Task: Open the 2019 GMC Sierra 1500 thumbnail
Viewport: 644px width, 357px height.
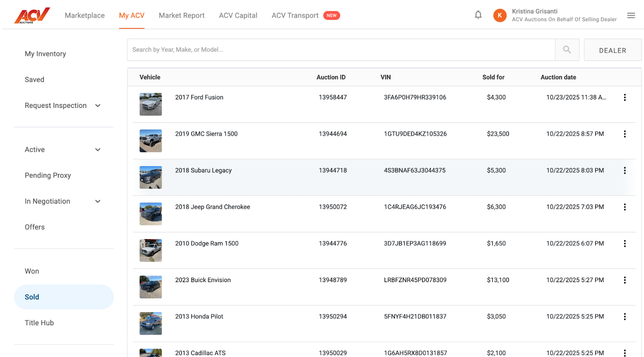Action: pyautogui.click(x=151, y=141)
